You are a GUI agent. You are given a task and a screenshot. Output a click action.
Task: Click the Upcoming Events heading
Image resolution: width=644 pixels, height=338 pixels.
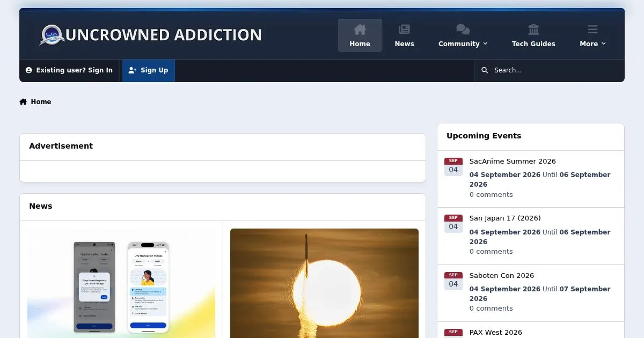[x=484, y=136]
